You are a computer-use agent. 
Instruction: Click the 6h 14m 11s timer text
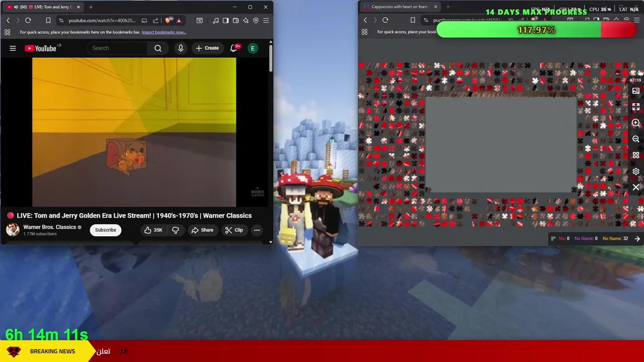[47, 334]
